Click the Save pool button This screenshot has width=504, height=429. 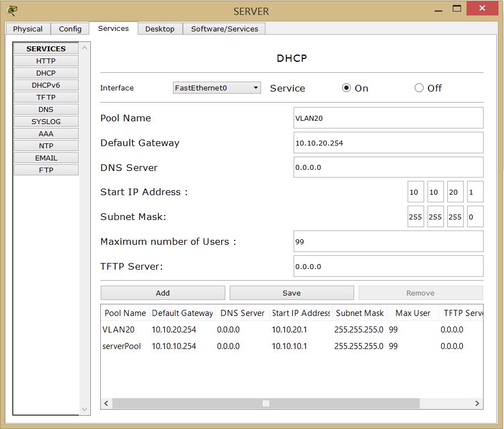[x=292, y=293]
